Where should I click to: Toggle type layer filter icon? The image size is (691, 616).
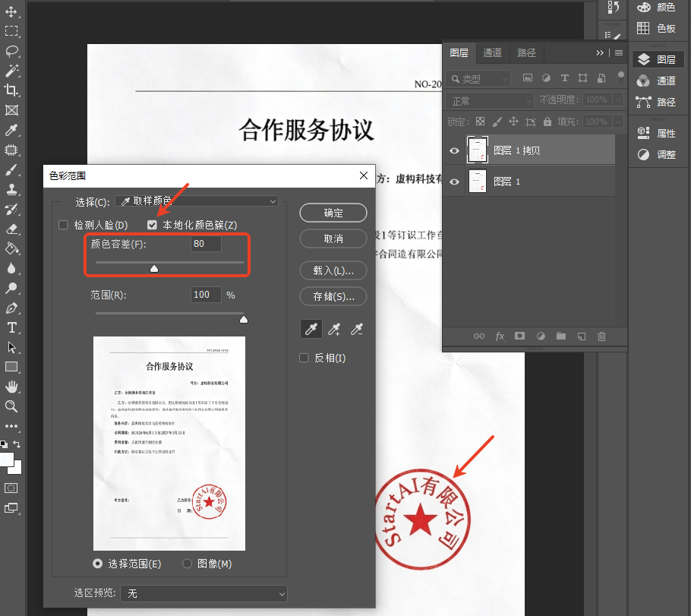pos(564,78)
